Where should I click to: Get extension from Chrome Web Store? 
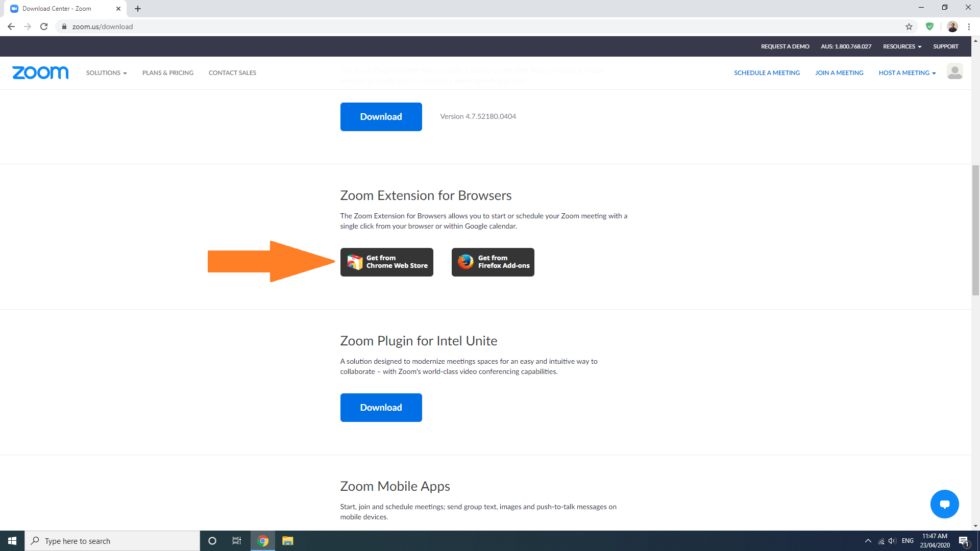pyautogui.click(x=386, y=262)
